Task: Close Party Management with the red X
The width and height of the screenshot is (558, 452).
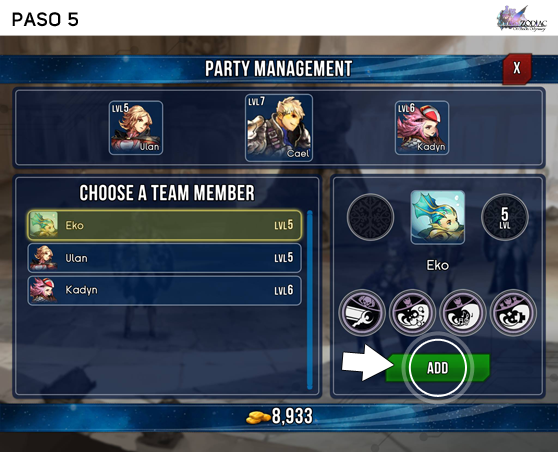Action: 517,68
